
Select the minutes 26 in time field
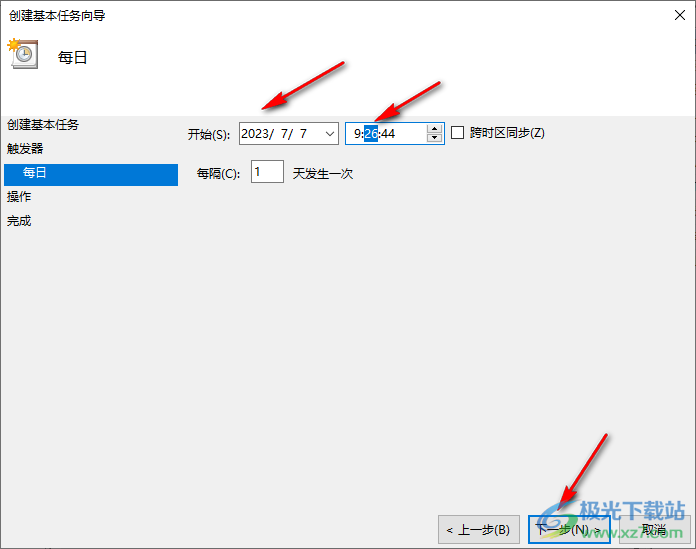(371, 134)
